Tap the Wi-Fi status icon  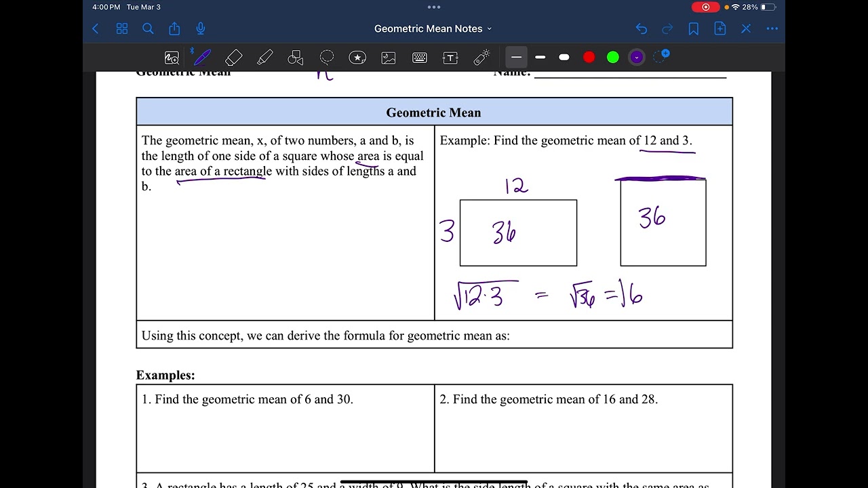tap(736, 7)
